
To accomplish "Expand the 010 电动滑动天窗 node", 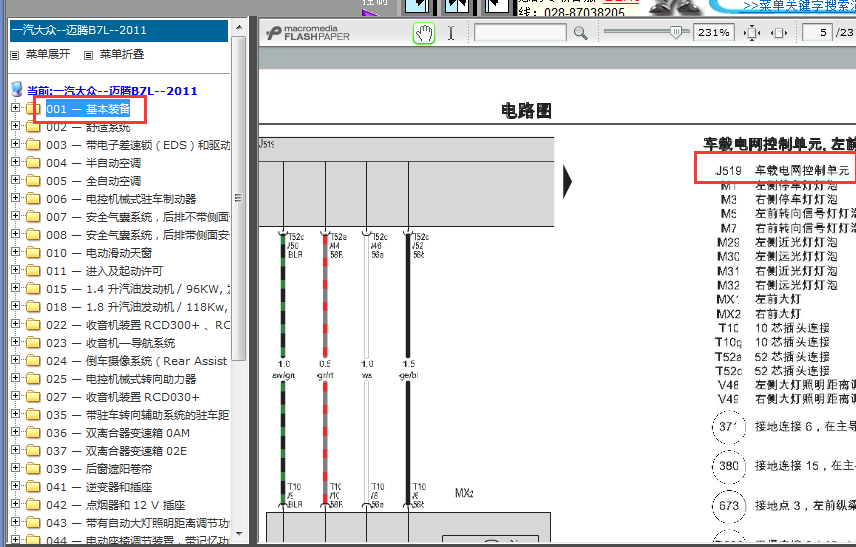I will [15, 252].
